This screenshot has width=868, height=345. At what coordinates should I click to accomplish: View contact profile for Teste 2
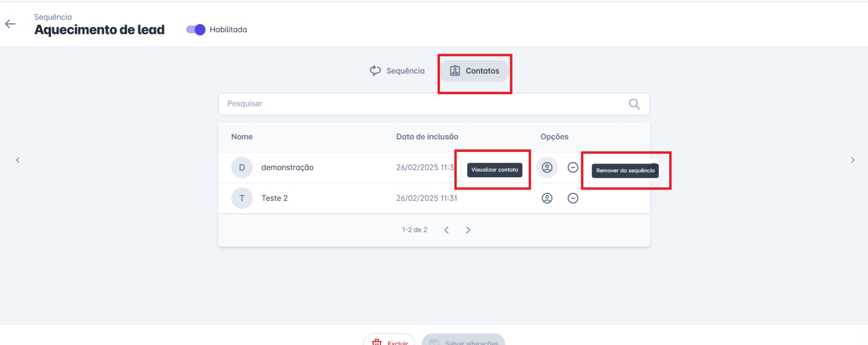point(547,198)
